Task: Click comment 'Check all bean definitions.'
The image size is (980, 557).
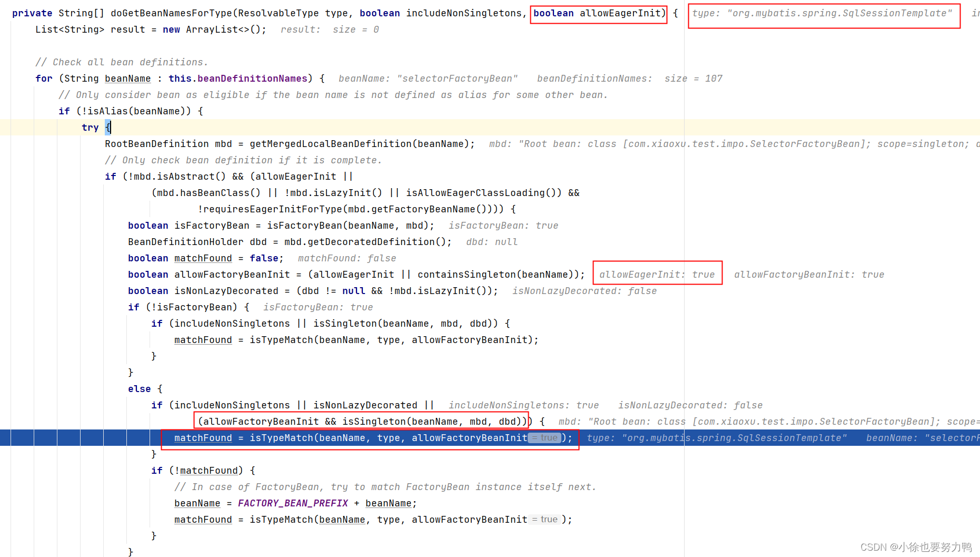Action: pyautogui.click(x=122, y=62)
